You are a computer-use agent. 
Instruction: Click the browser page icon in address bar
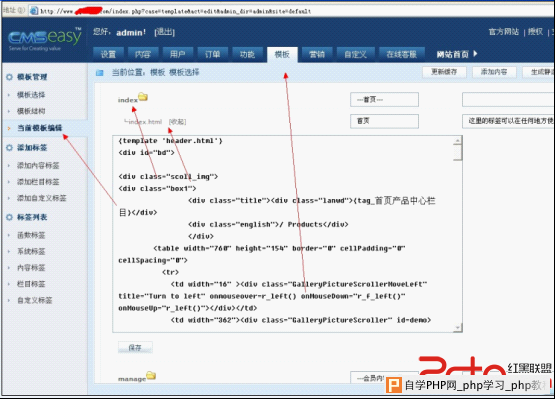pos(34,11)
